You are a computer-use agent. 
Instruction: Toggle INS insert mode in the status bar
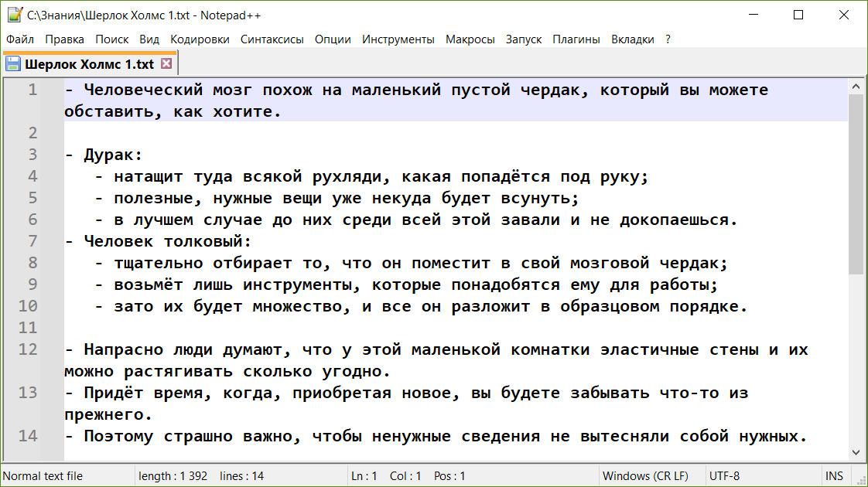835,475
